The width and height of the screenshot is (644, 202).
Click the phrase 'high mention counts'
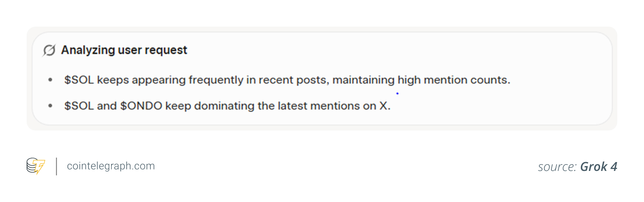click(453, 80)
